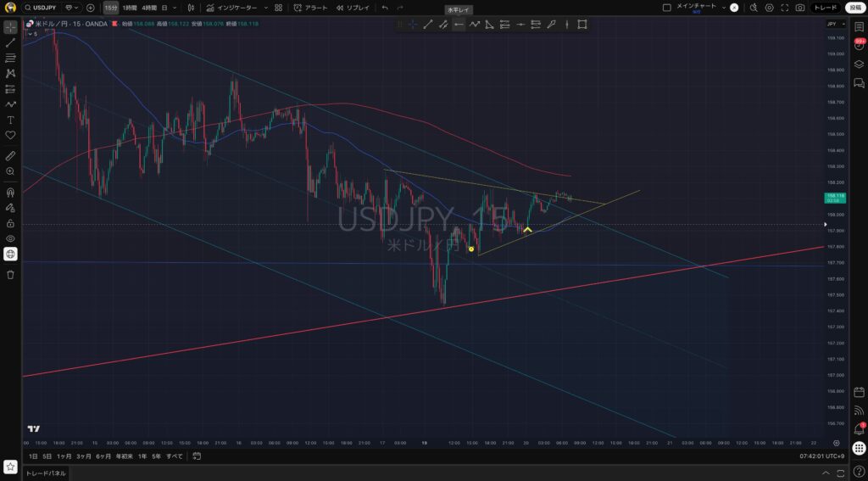Toggle magnet mode in left sidebar

(10, 193)
